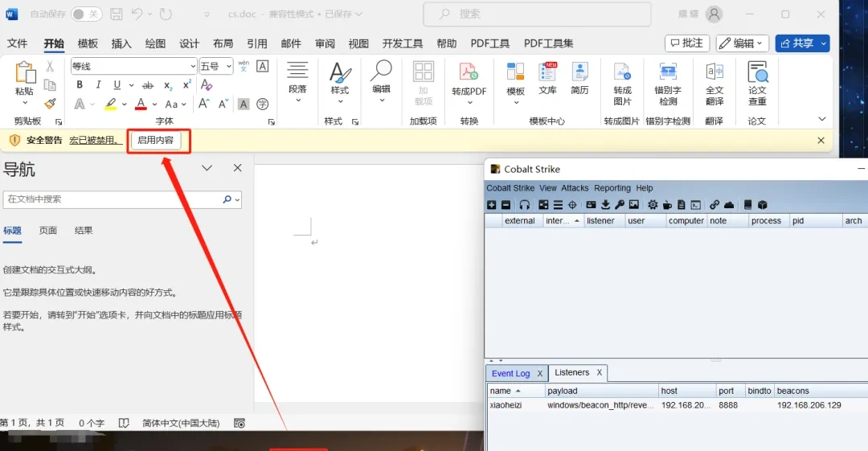The height and width of the screenshot is (451, 868).
Task: Open the Reporting menu in Cobalt Strike
Action: (x=612, y=188)
